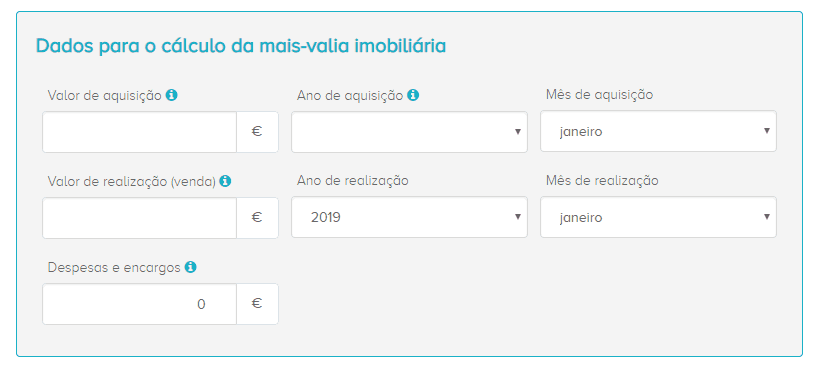Click the info icon beside Valor de aquisição

pyautogui.click(x=172, y=96)
